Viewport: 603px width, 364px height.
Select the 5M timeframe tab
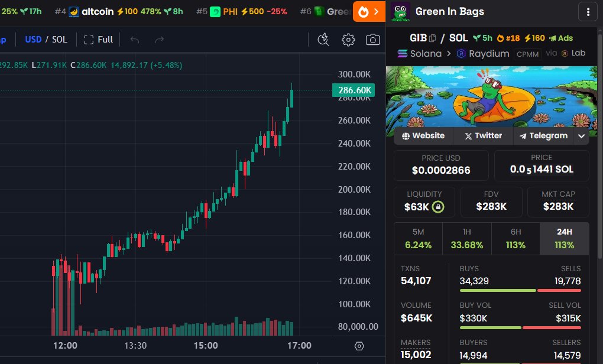[x=419, y=239]
